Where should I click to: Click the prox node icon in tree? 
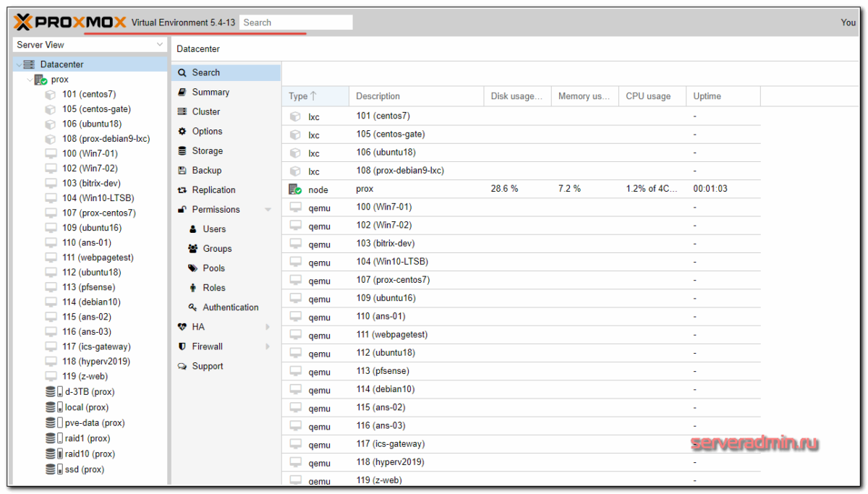click(41, 80)
